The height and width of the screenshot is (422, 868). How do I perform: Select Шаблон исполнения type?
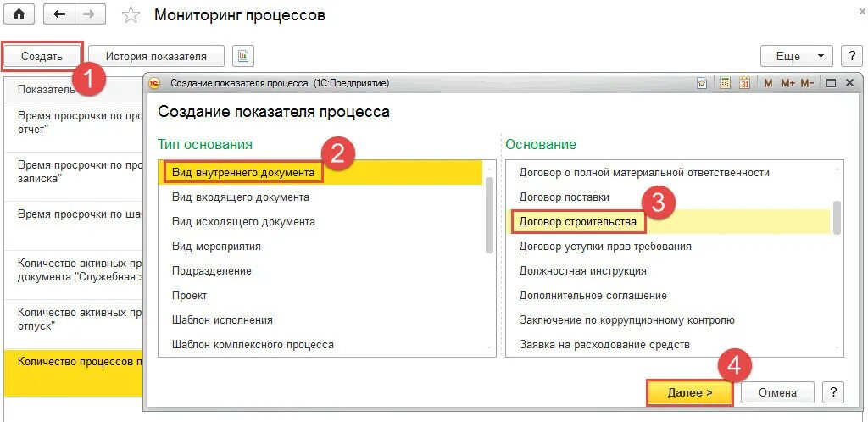[x=320, y=319]
